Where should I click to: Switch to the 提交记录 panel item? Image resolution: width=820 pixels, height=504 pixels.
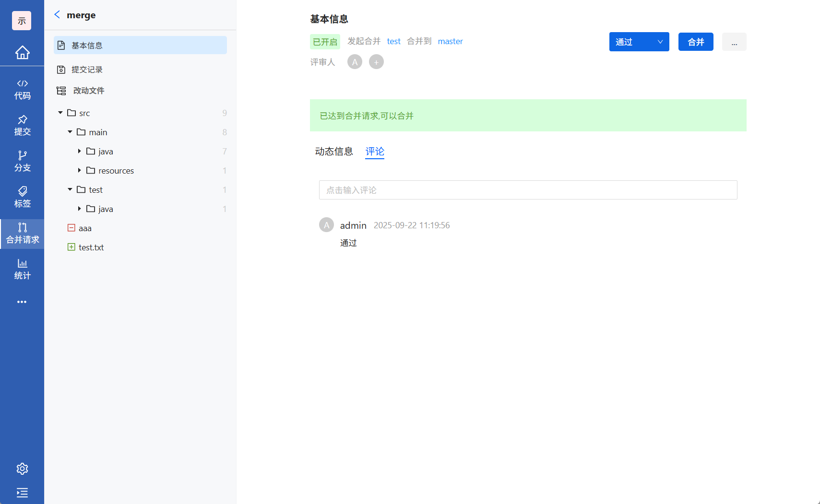coord(87,69)
